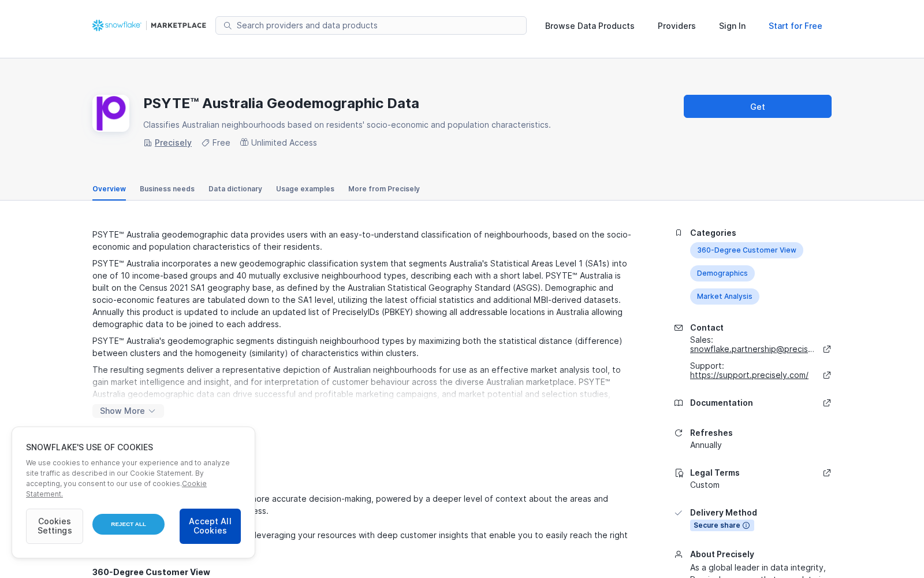Open the Data dictionary tab
This screenshot has width=924, height=578.
pos(235,189)
